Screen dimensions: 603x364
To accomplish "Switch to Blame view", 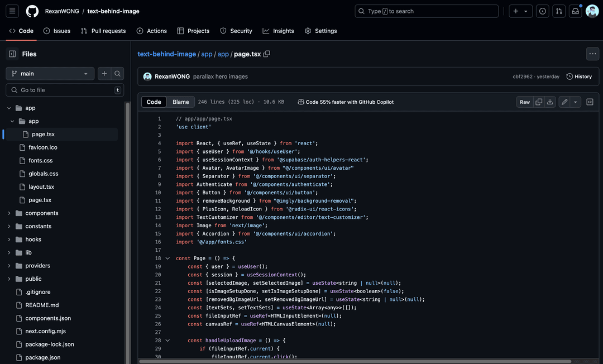I will pos(180,102).
